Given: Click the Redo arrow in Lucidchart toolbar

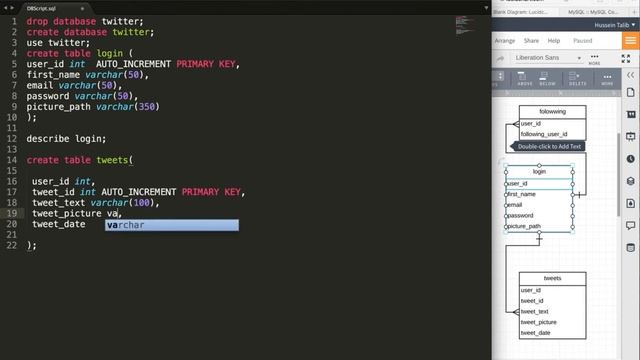Looking at the screenshot, I should pyautogui.click(x=500, y=59).
